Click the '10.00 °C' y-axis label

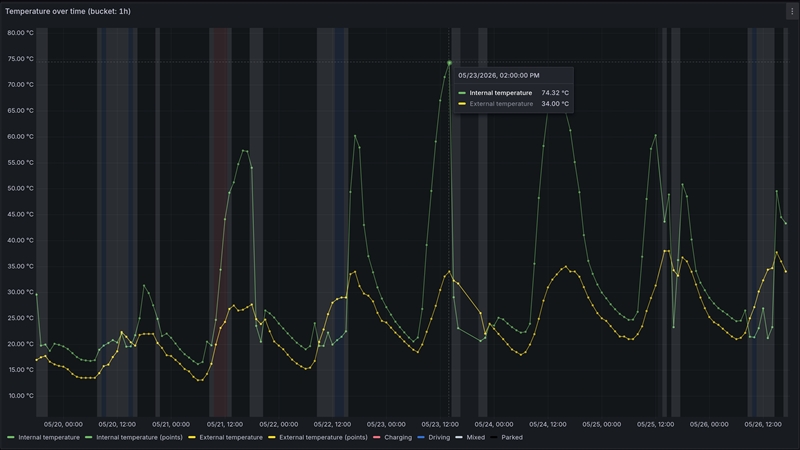pos(20,395)
